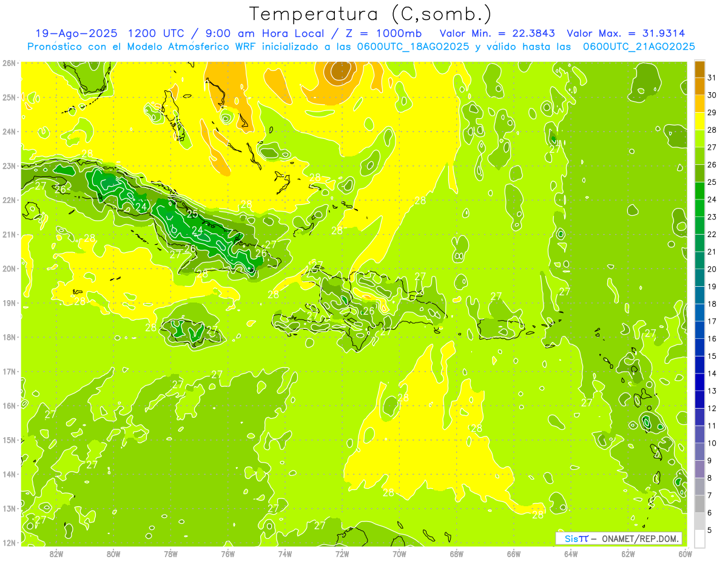The image size is (728, 562).
Task: Click the 24N latitude axis label
Action: point(9,132)
